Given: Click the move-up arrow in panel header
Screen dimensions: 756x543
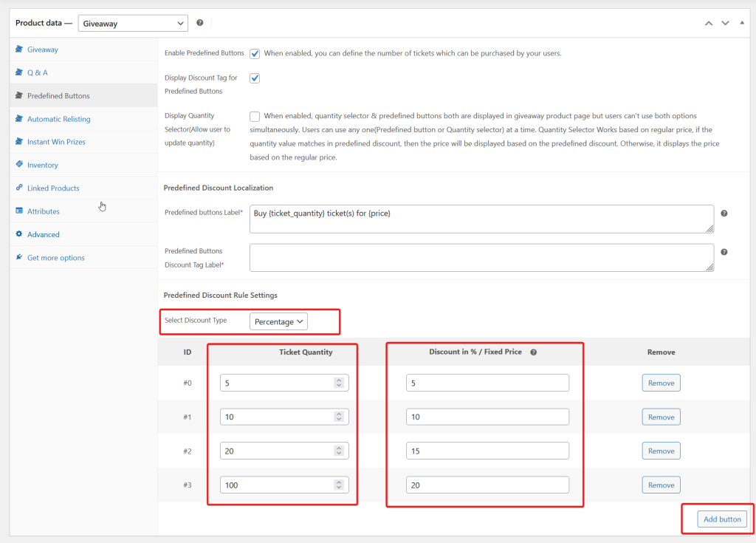Looking at the screenshot, I should (709, 24).
